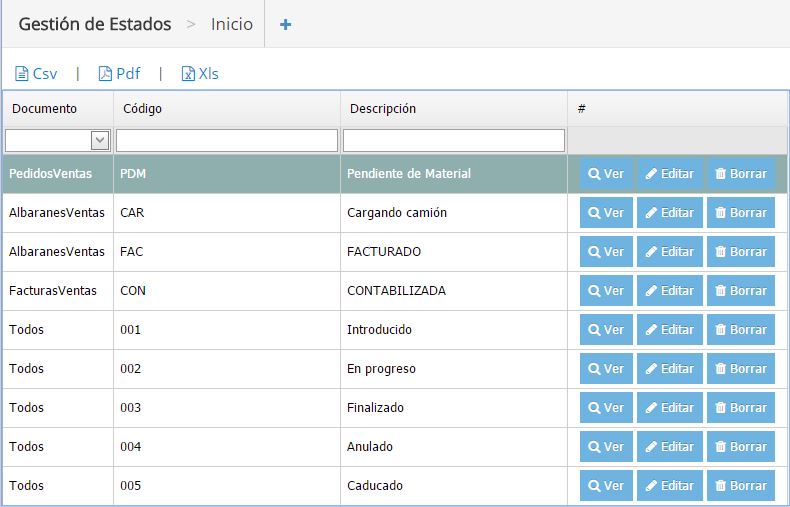
Task: View the CONTABILIZADA row
Action: pyautogui.click(x=606, y=291)
